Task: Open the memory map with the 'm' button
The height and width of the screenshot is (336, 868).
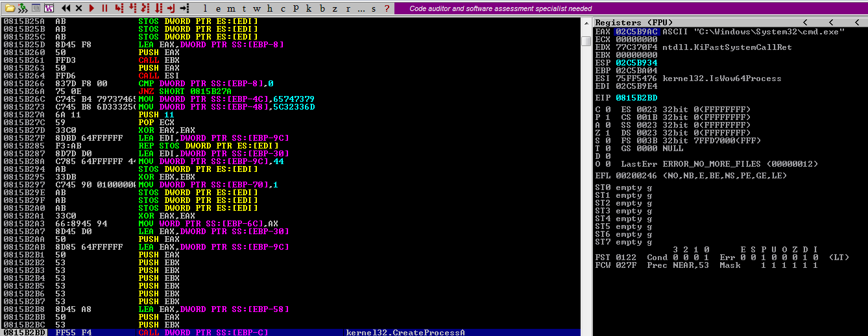Action: tap(230, 8)
